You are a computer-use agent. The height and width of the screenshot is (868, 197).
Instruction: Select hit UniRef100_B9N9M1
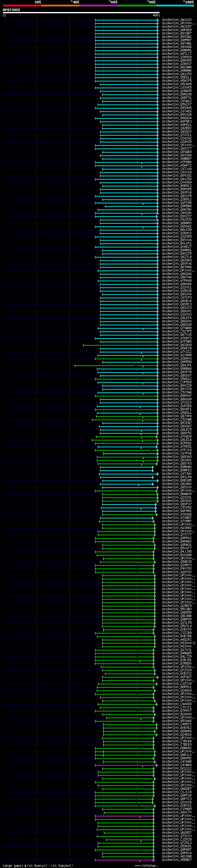click(177, 50)
